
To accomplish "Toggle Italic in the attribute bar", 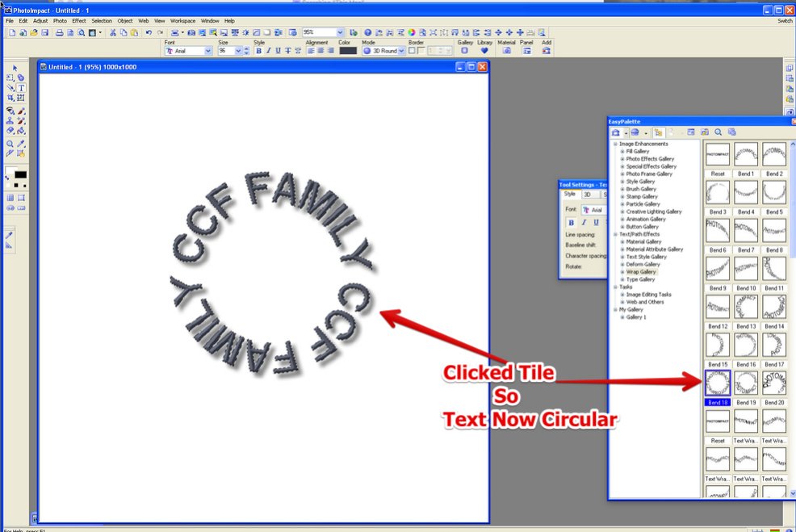I will 269,51.
